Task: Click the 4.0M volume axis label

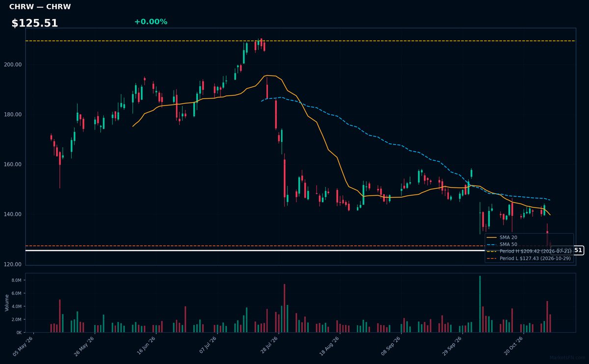Action: pos(17,307)
